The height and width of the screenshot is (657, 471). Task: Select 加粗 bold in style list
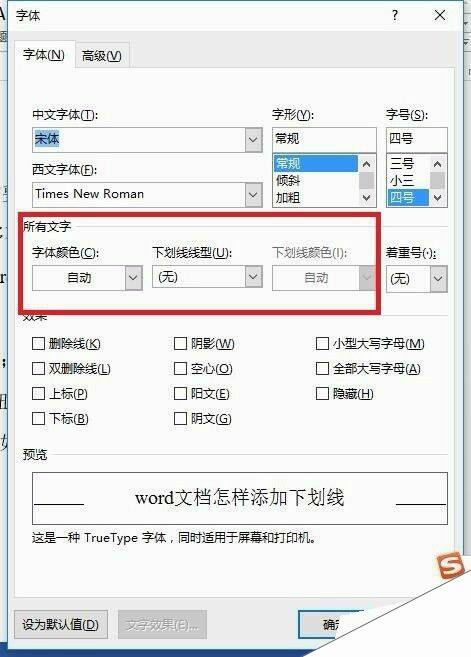[x=288, y=197]
